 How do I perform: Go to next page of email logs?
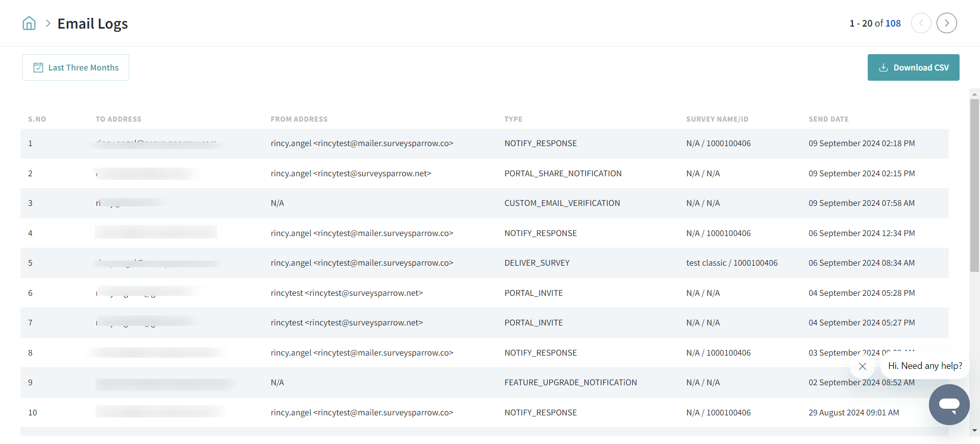946,23
